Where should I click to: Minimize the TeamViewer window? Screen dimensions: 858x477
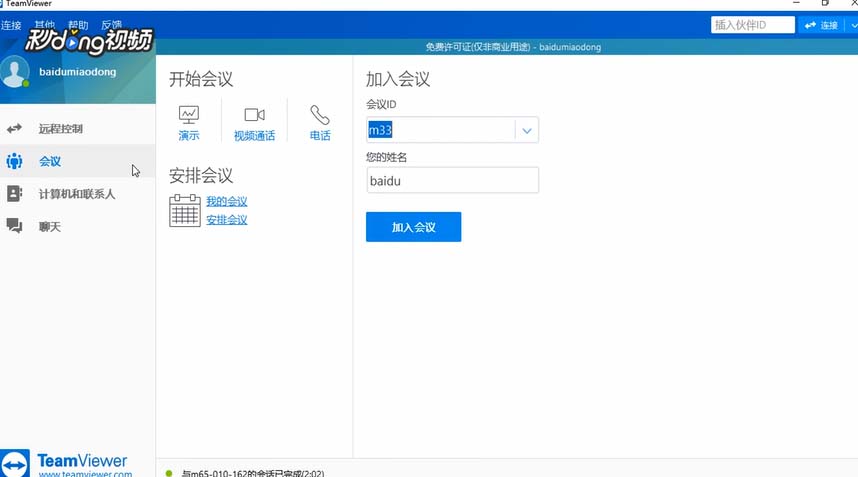(x=796, y=3)
